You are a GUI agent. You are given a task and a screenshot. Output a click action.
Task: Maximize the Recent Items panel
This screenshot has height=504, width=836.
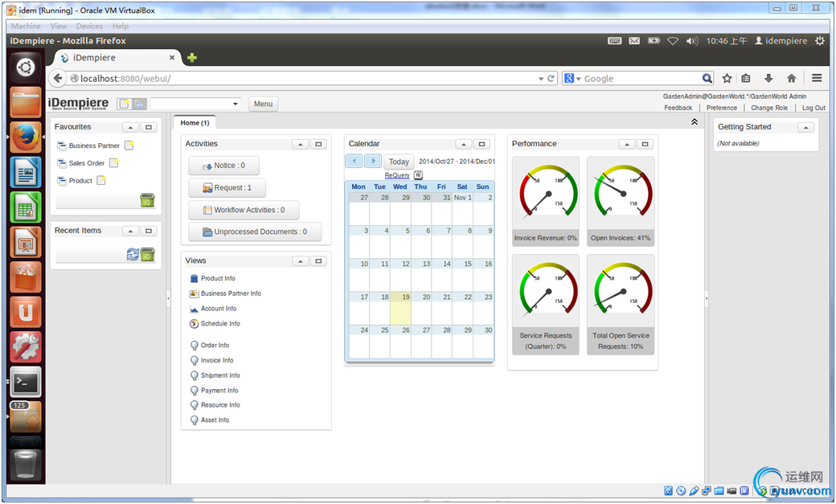click(x=149, y=231)
